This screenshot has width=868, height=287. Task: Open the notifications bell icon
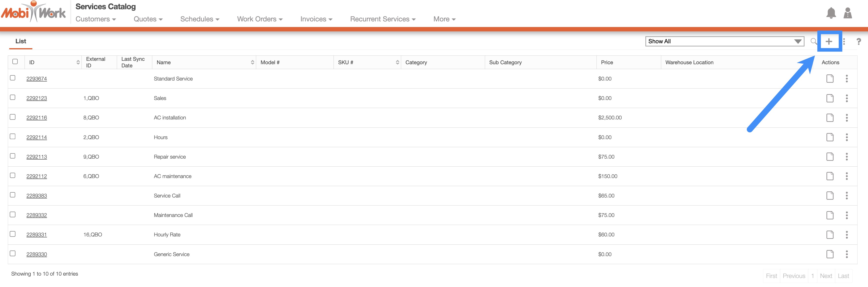pyautogui.click(x=831, y=13)
